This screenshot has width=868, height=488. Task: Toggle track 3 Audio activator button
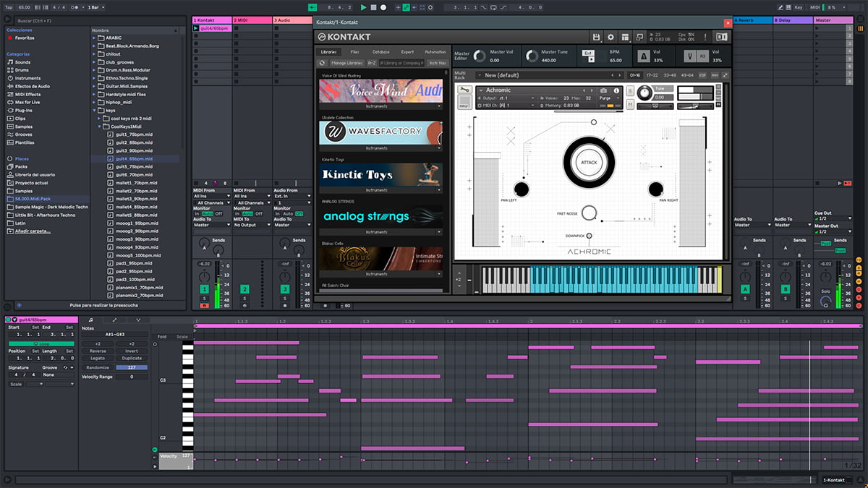[x=285, y=289]
